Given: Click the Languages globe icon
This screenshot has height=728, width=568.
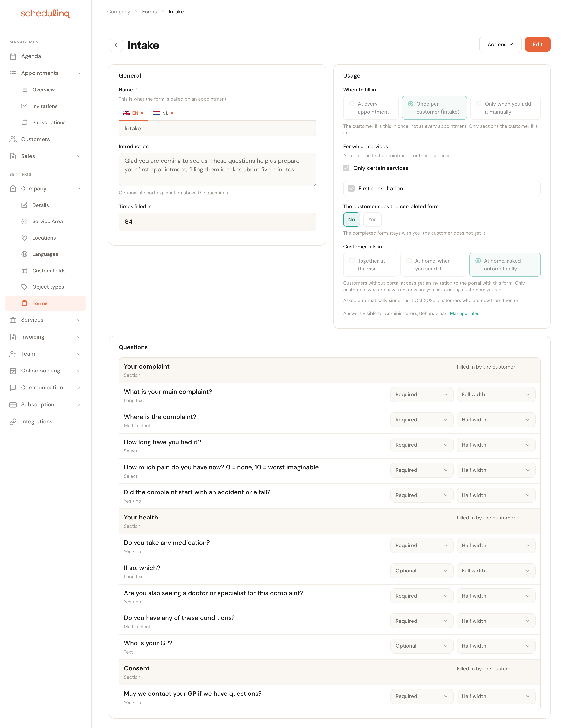Looking at the screenshot, I should (x=24, y=254).
